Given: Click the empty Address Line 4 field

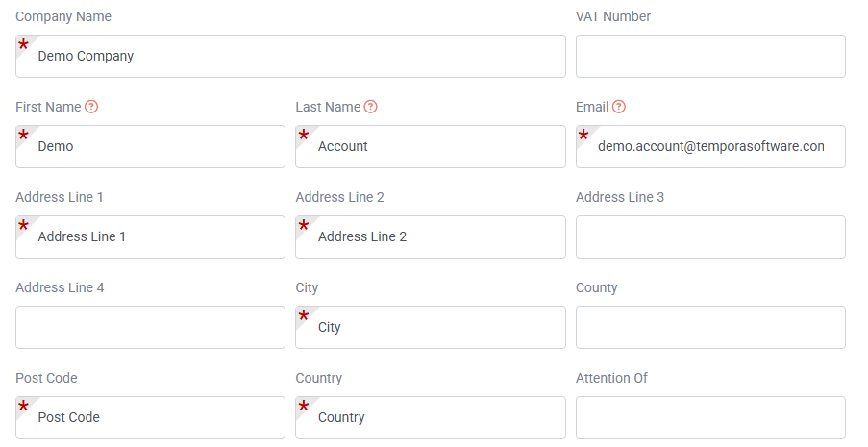Looking at the screenshot, I should [150, 327].
